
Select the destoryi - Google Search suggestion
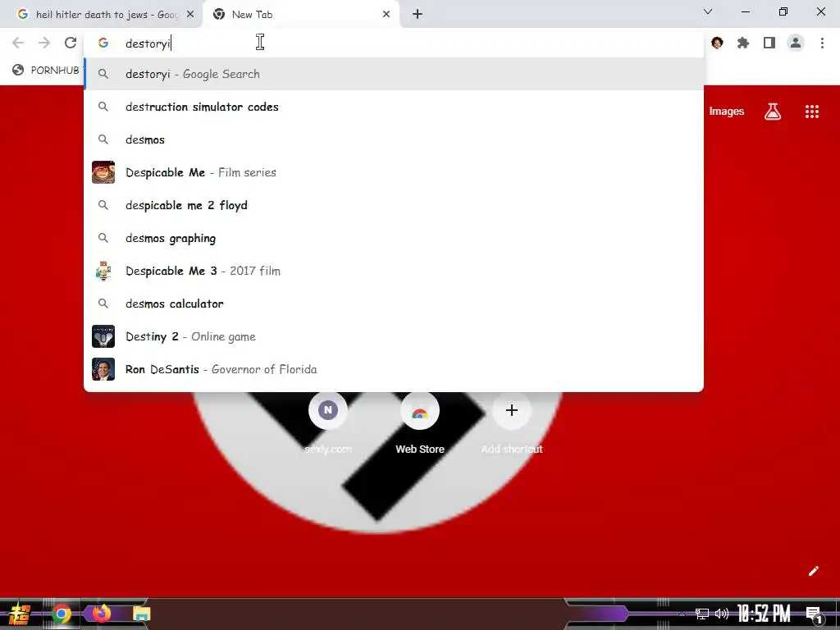click(394, 74)
